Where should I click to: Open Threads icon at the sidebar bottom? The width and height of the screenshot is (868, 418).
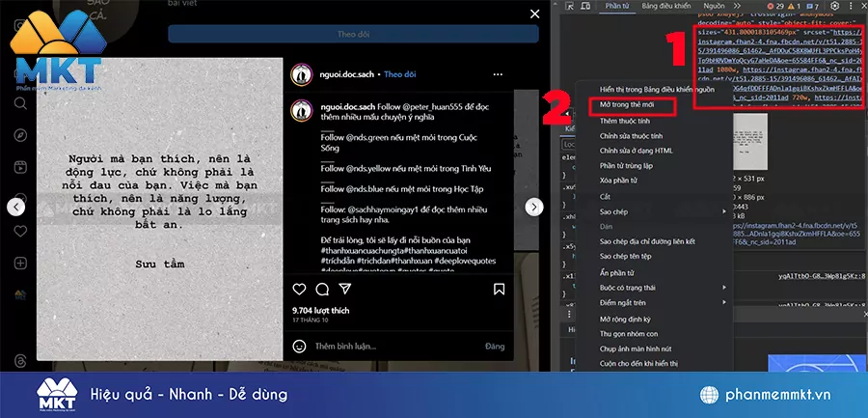tap(20, 361)
